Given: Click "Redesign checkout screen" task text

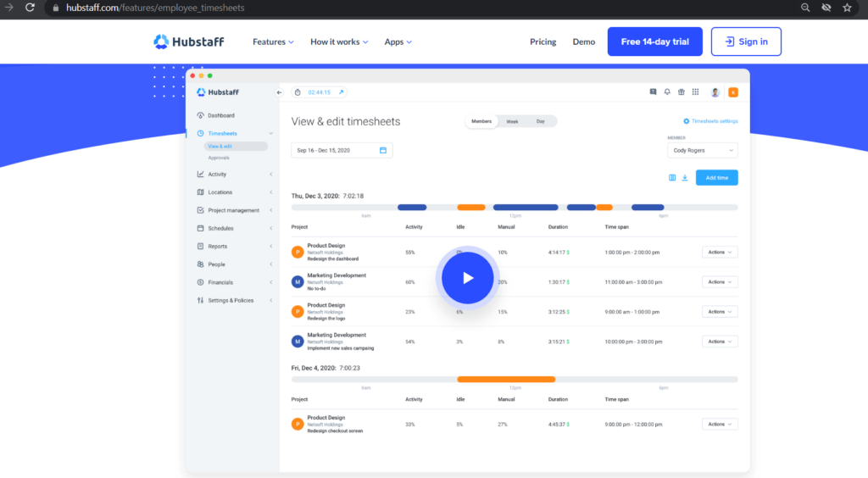Looking at the screenshot, I should [x=335, y=431].
